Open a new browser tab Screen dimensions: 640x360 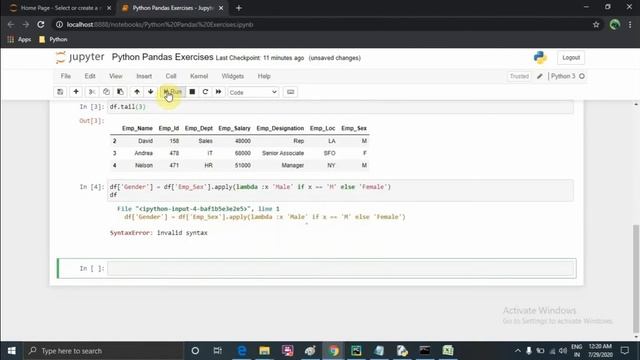pos(239,8)
